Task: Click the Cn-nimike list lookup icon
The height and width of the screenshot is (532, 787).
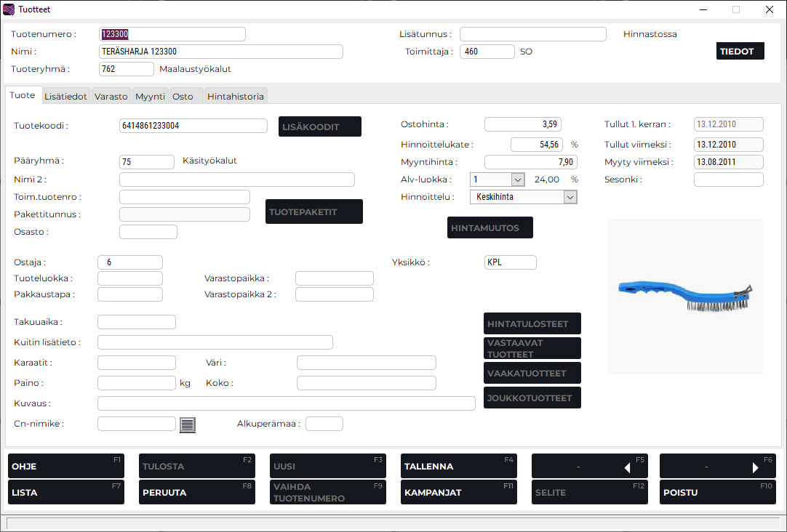Action: 188,424
